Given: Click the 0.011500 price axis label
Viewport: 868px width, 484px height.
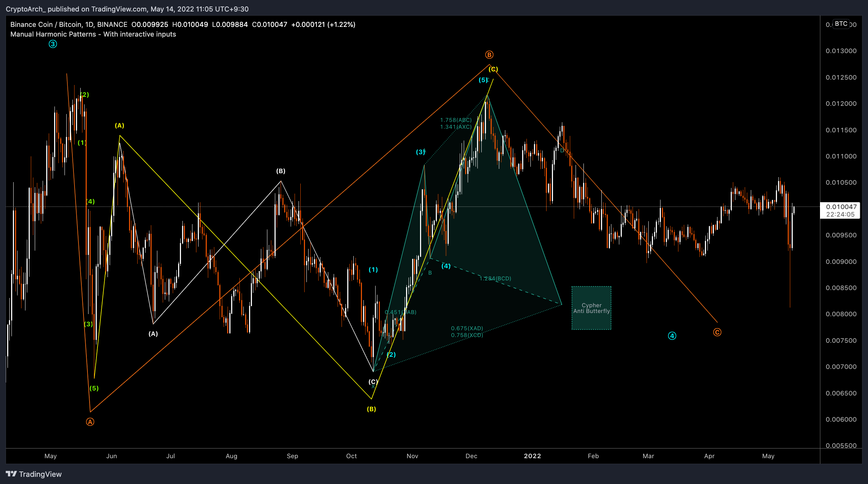Looking at the screenshot, I should [x=841, y=130].
